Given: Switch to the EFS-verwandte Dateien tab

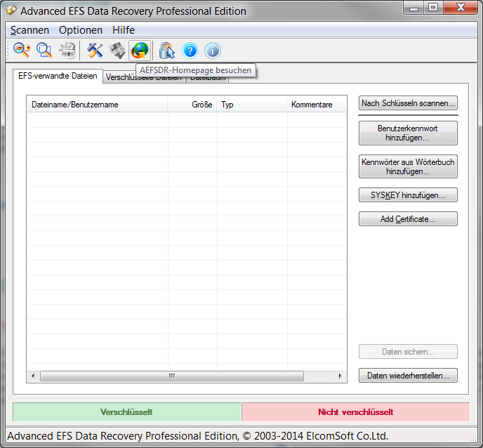Looking at the screenshot, I should tap(58, 76).
